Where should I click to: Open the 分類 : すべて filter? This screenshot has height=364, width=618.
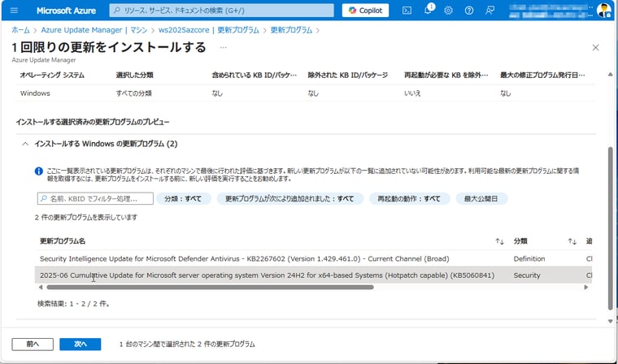[183, 198]
